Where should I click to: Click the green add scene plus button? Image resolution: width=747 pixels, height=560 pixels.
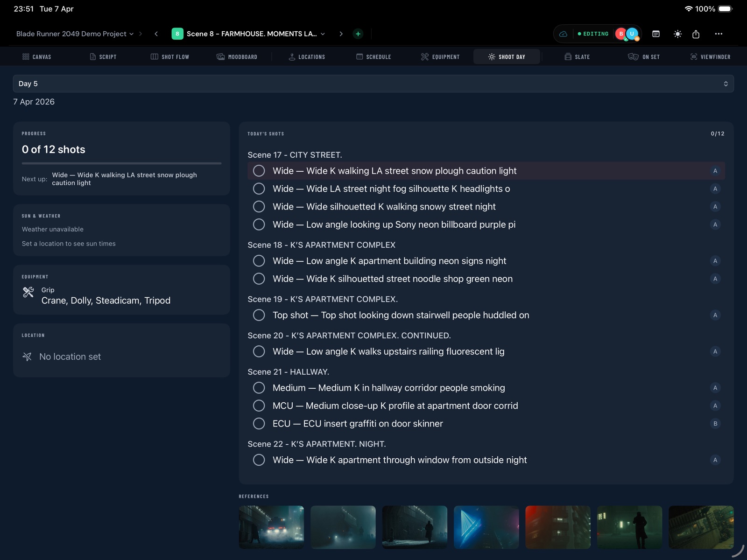coord(358,34)
